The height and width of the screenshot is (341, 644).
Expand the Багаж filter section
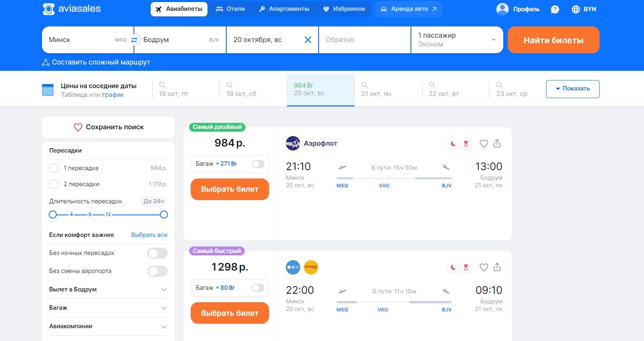point(108,308)
